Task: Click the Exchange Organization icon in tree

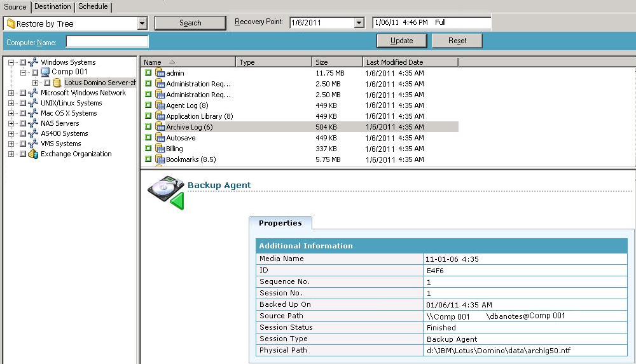Action: 33,154
